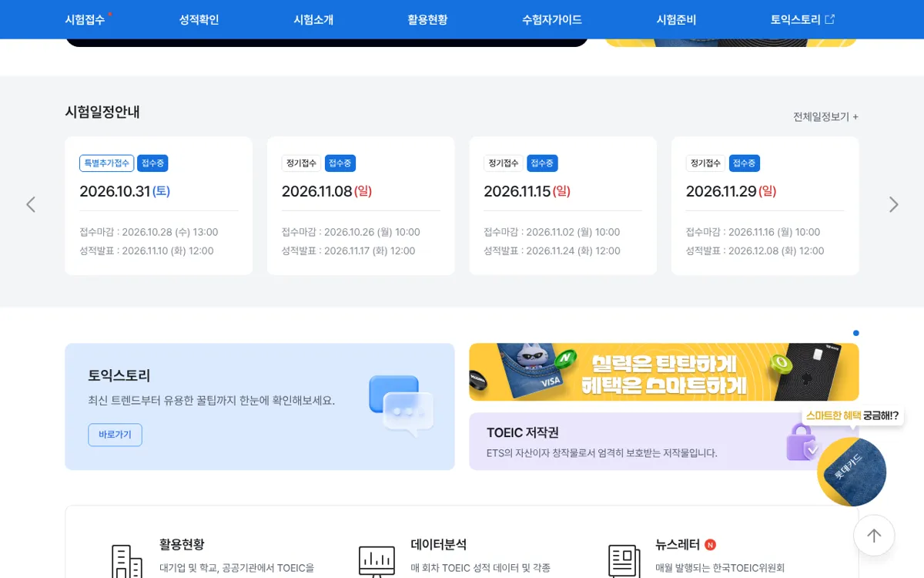This screenshot has width=924, height=578.
Task: Click 성적발표 : 2026.11.17 (화) 12:00 text
Action: [349, 250]
